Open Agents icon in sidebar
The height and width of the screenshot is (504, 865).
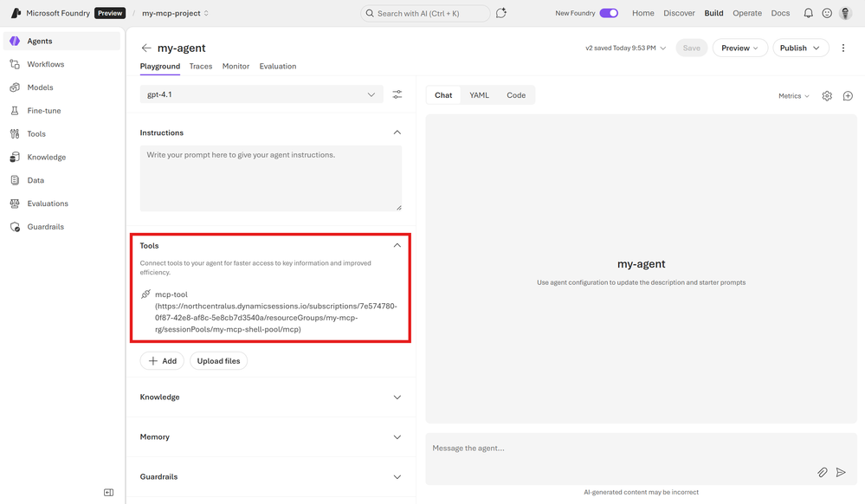(15, 41)
